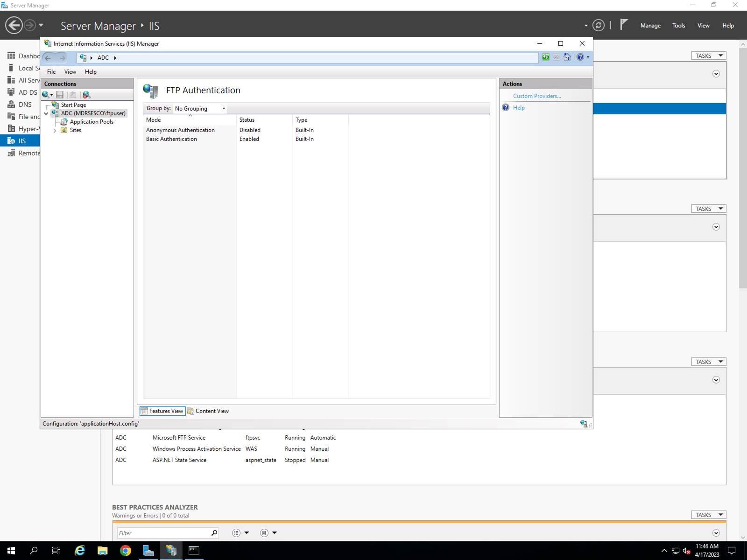Click the ADC breadcrumb in IIS address bar
747x560 pixels.
coord(103,58)
